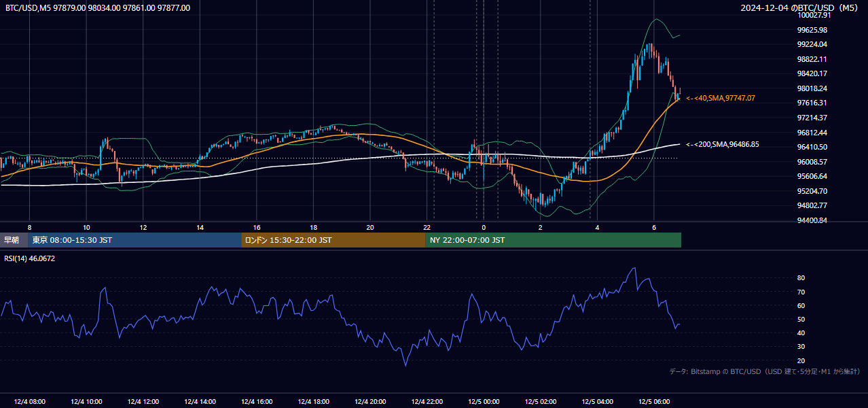Click the NY 22:00-07:00 JST session bar
This screenshot has width=868, height=408.
click(554, 240)
